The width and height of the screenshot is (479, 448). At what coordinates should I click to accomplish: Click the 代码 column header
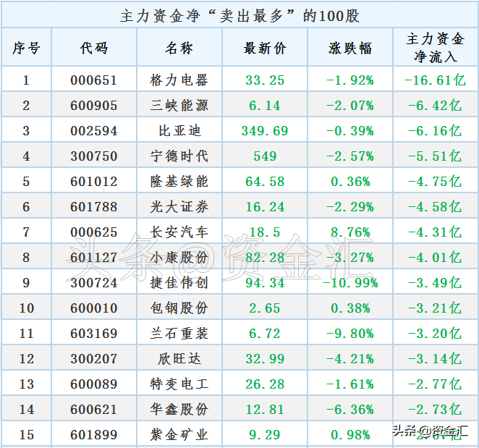click(94, 48)
